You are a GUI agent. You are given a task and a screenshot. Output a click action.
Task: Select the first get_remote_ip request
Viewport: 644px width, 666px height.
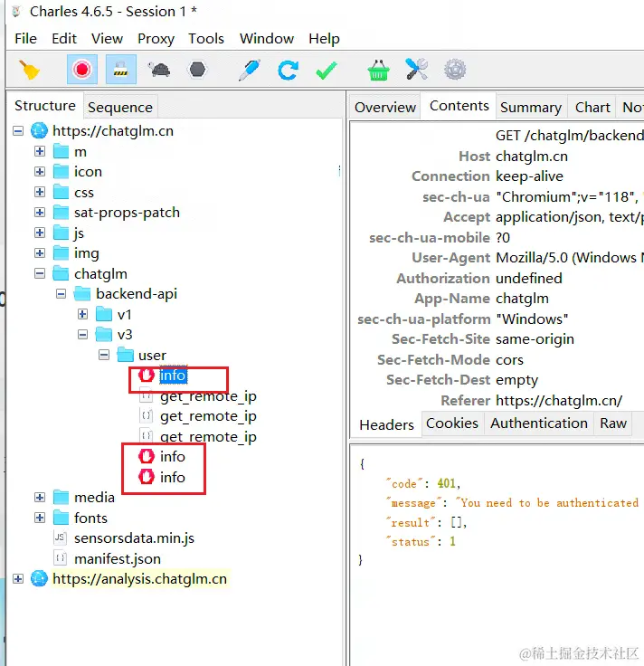tap(208, 396)
